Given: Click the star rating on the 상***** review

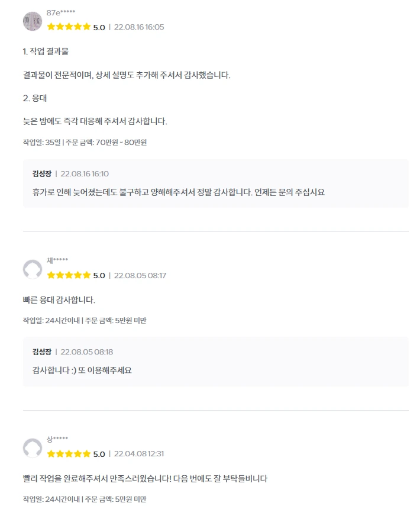Looking at the screenshot, I should pos(69,454).
